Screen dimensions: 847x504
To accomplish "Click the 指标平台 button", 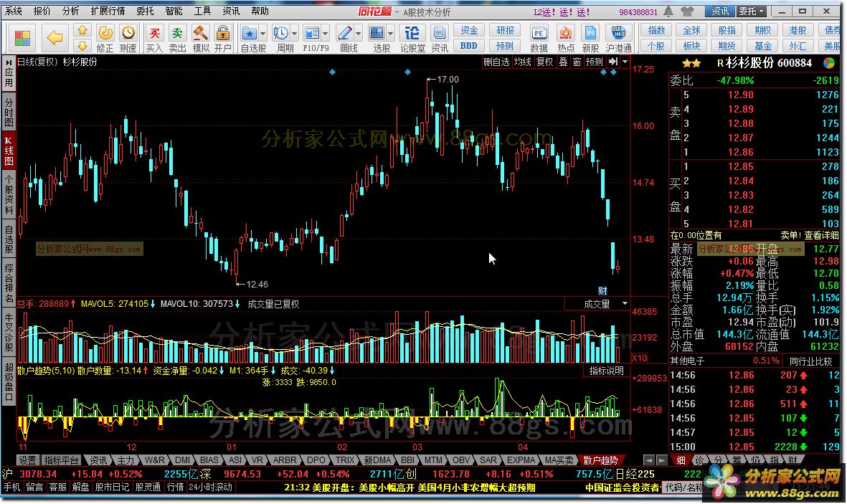I will point(61,460).
